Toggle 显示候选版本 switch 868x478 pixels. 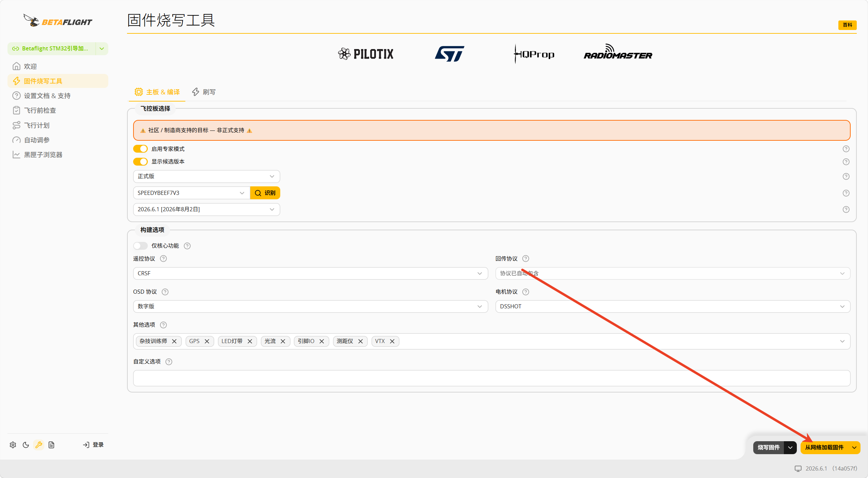pyautogui.click(x=140, y=161)
